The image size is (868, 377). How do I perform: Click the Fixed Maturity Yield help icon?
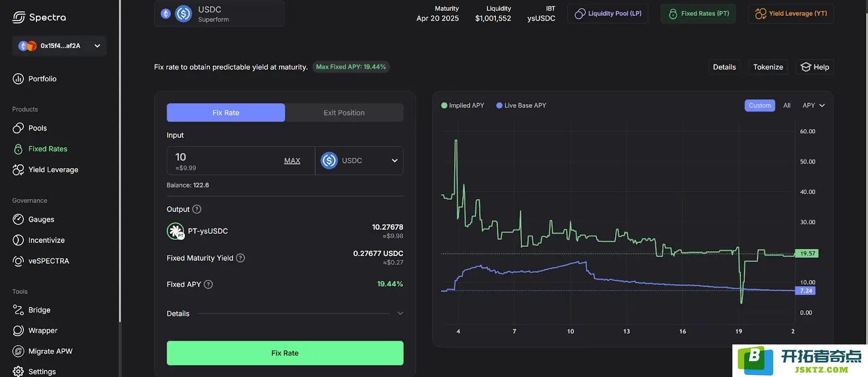240,258
